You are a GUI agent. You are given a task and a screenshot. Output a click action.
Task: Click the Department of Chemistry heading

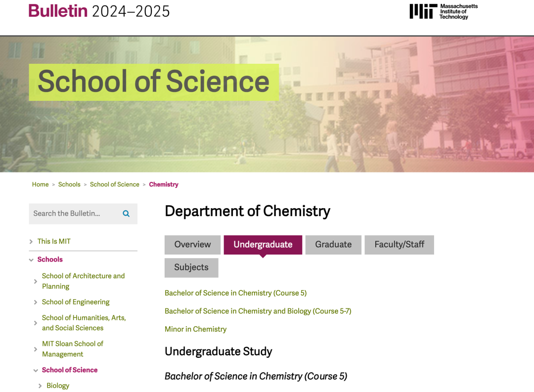pyautogui.click(x=248, y=211)
